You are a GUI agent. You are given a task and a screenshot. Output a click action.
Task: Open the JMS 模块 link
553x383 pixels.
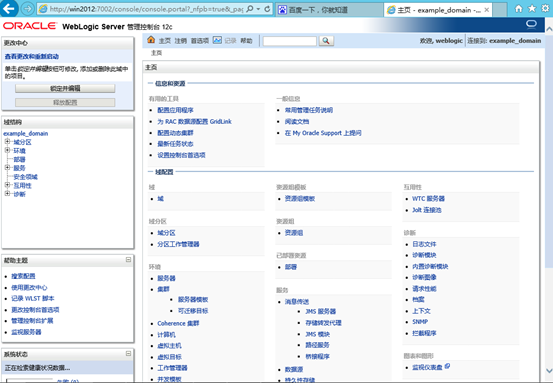point(317,334)
